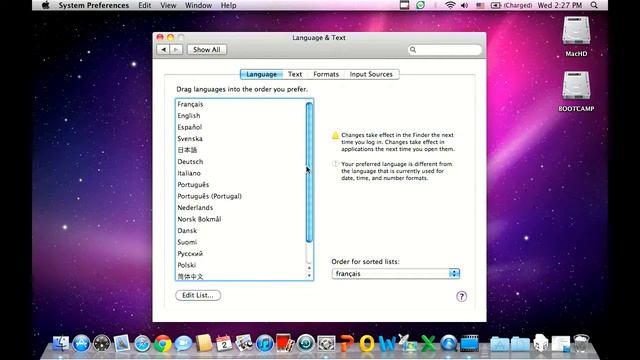Screen dimensions: 640x360
Task: Click the forward arrow toolbar button
Action: (176, 49)
